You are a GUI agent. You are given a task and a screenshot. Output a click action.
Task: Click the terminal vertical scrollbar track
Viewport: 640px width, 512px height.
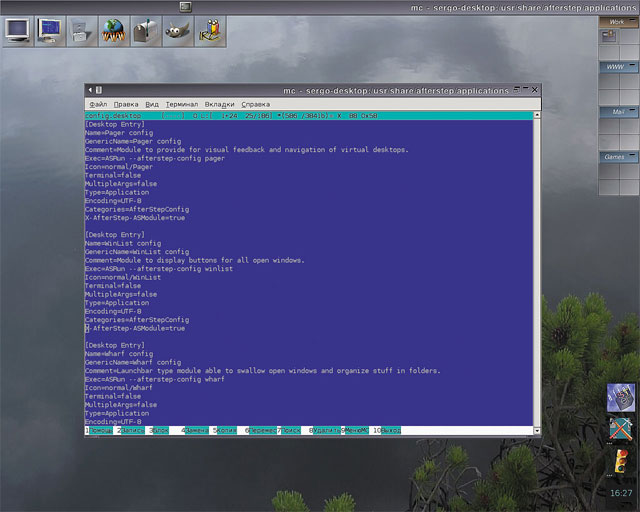tap(537, 273)
